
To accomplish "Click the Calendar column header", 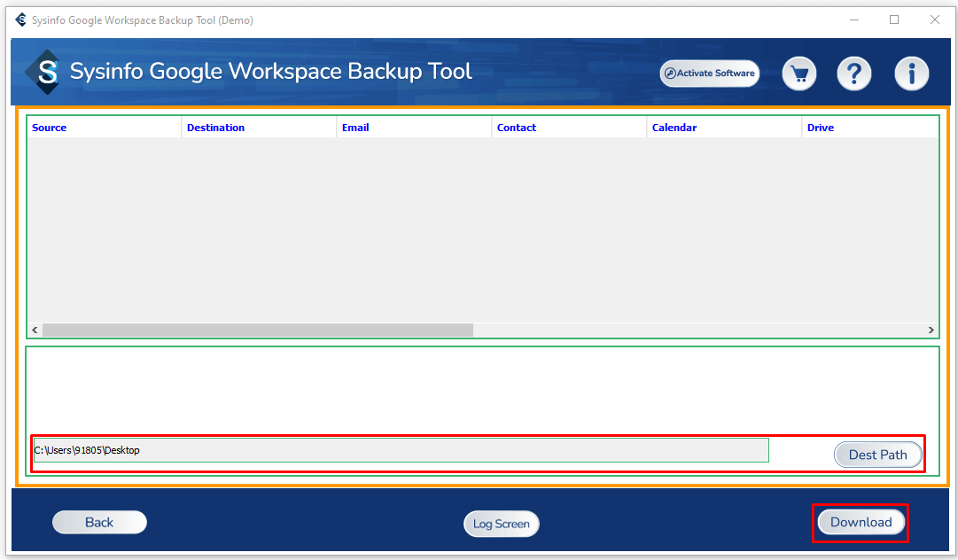I will (x=725, y=128).
